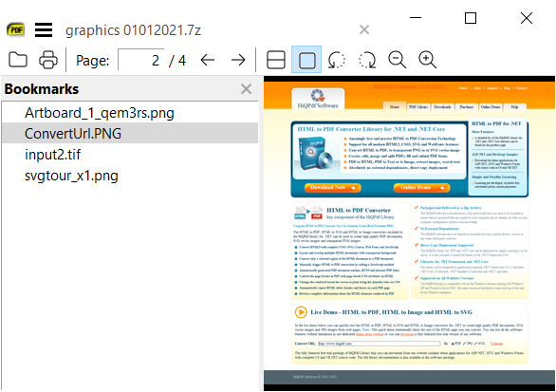Toggle single page view mode
Image resolution: width=556 pixels, height=392 pixels.
[306, 60]
